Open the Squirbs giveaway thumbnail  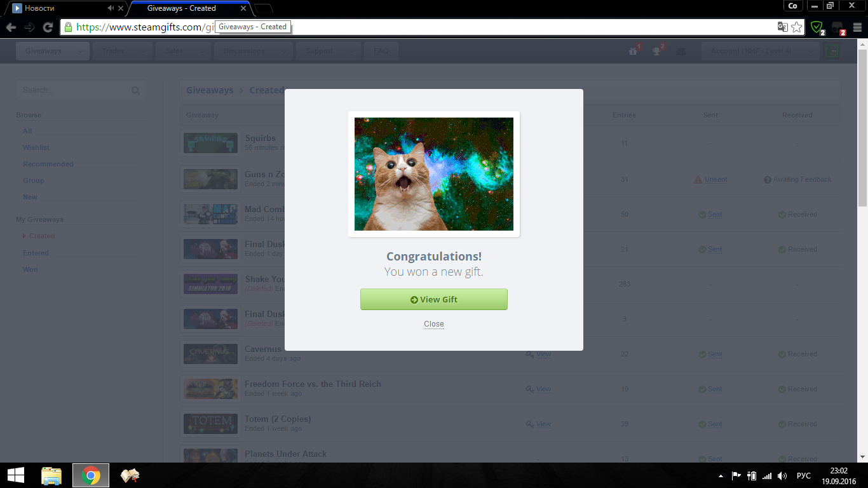210,142
